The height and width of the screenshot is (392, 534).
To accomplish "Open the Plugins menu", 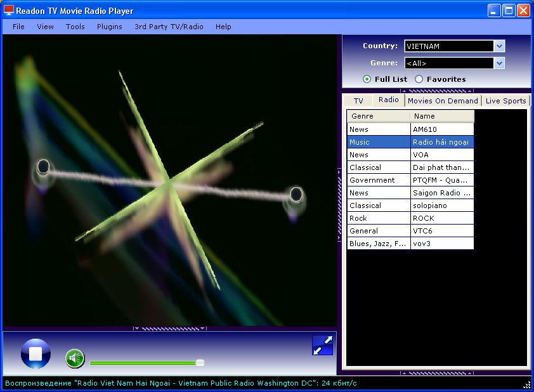I will (109, 27).
